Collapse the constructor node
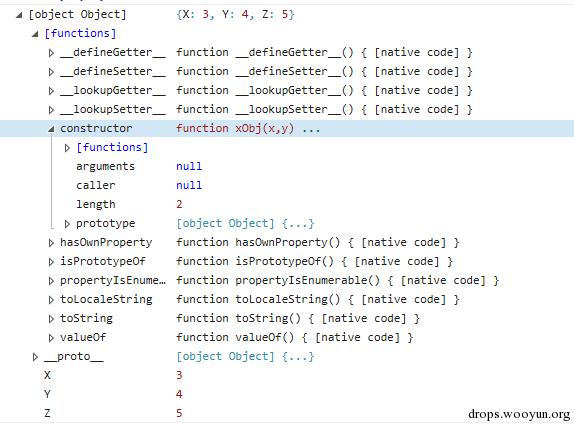The image size is (574, 426). [51, 129]
